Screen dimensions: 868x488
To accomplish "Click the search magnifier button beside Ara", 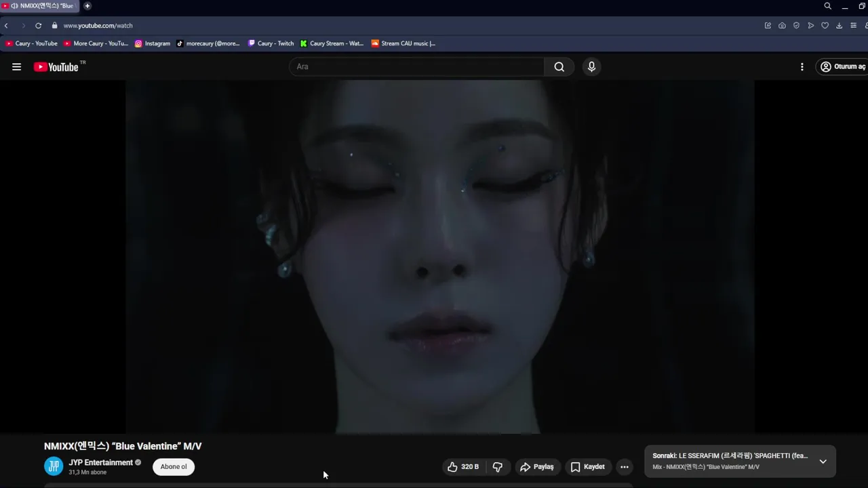I will [559, 66].
